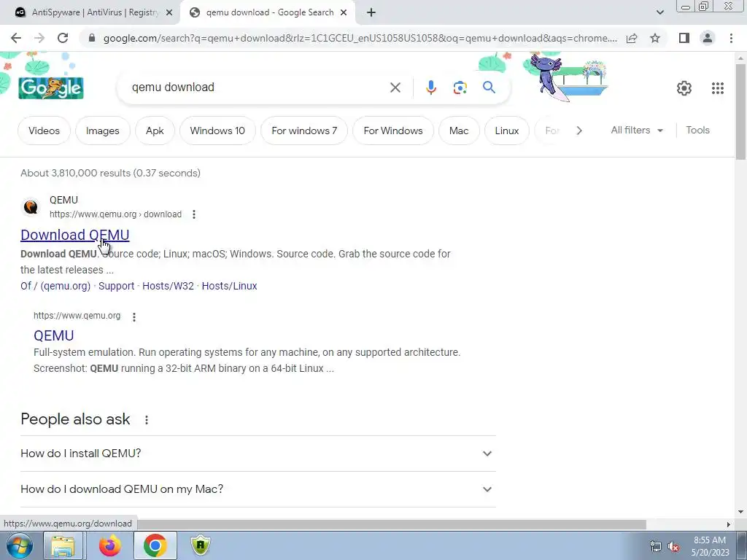The height and width of the screenshot is (560, 747).
Task: Apply the Mac filter chip
Action: pos(459,131)
